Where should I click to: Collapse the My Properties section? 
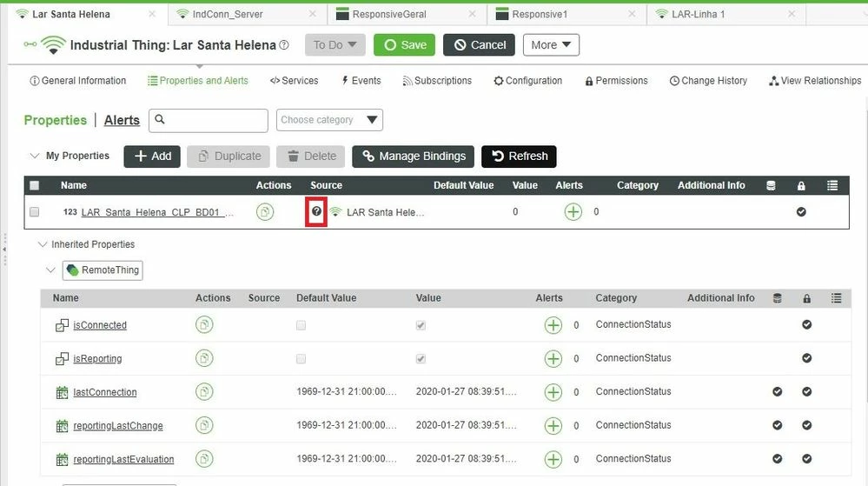[x=35, y=156]
